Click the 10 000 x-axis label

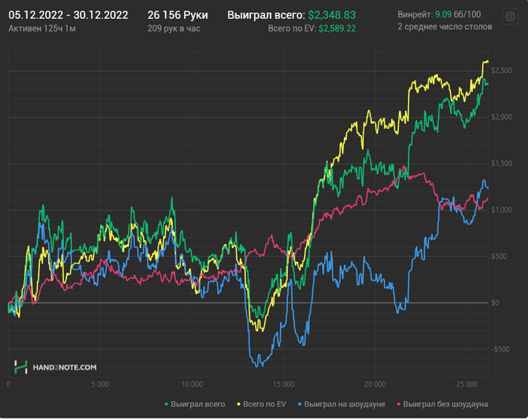192,384
